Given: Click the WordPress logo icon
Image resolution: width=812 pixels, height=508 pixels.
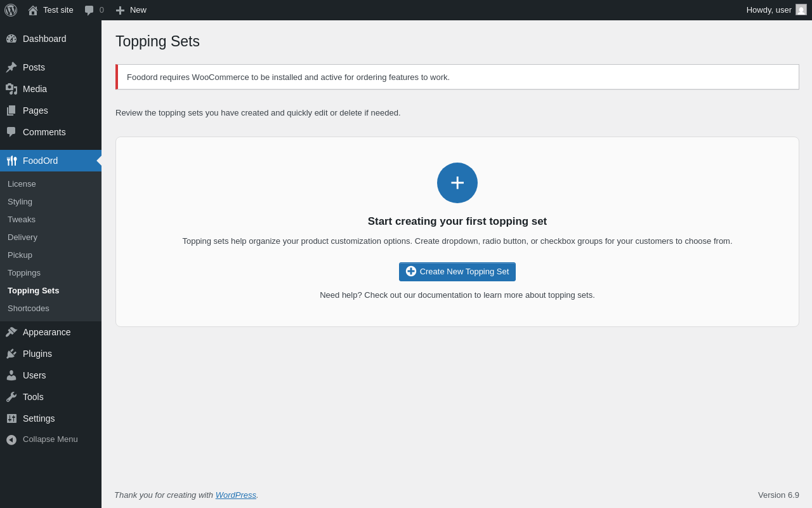Looking at the screenshot, I should [x=11, y=10].
